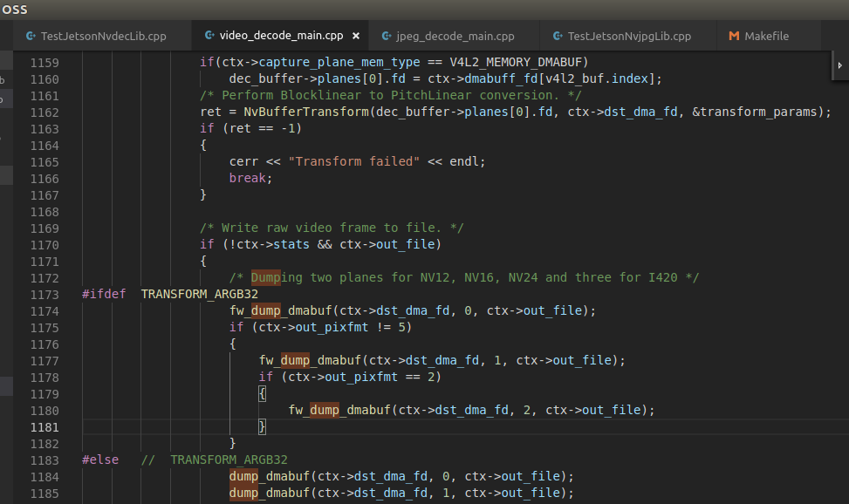849x504 pixels.
Task: Switch to the Makefile tab
Action: point(766,37)
